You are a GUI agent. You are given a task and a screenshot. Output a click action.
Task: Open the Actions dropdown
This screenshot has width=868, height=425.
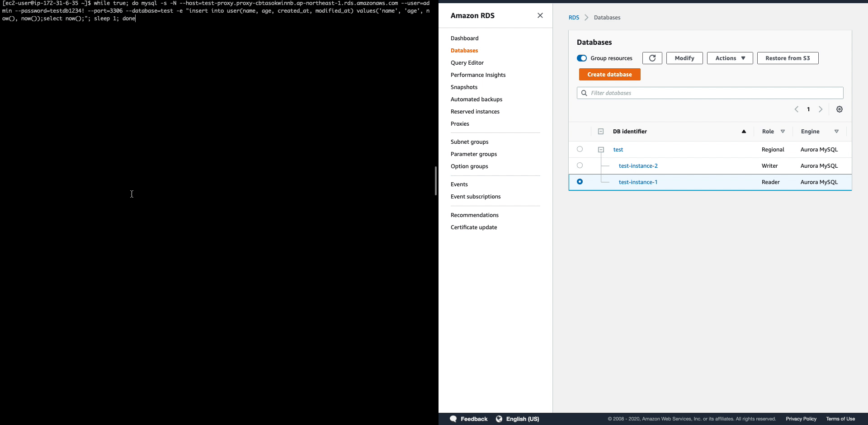(730, 58)
